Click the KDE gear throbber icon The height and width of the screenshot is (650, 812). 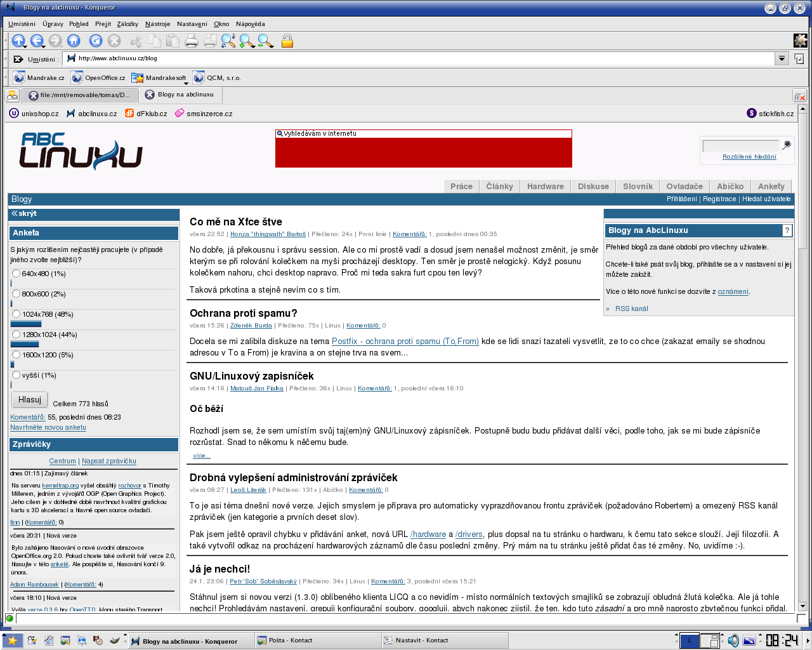point(801,41)
